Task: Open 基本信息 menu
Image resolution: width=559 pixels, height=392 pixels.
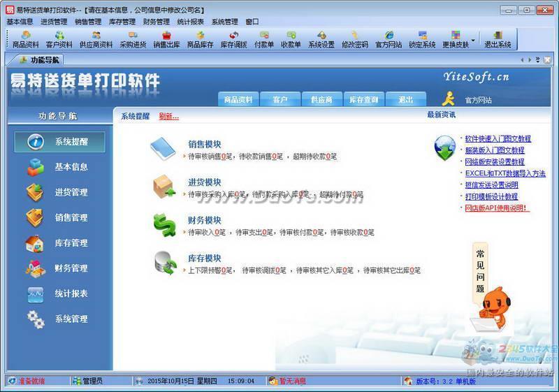Action: point(20,22)
